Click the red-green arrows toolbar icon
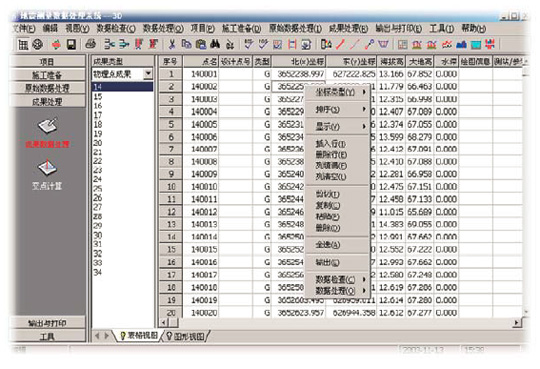 (56, 44)
